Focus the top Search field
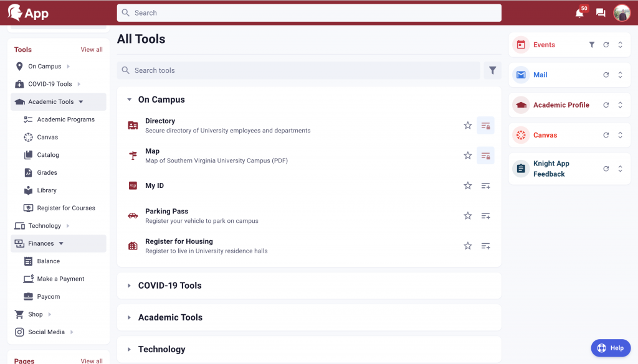This screenshot has height=364, width=638. tap(309, 13)
